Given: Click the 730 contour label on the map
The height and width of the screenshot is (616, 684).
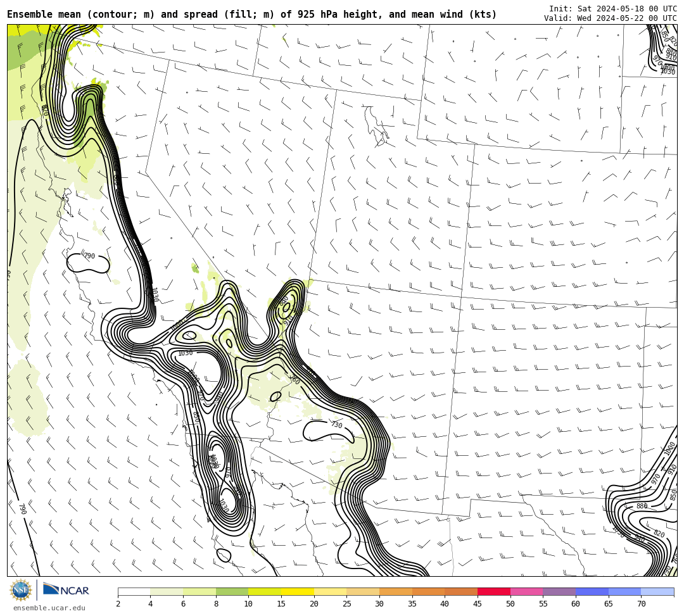Looking at the screenshot, I should tap(336, 424).
